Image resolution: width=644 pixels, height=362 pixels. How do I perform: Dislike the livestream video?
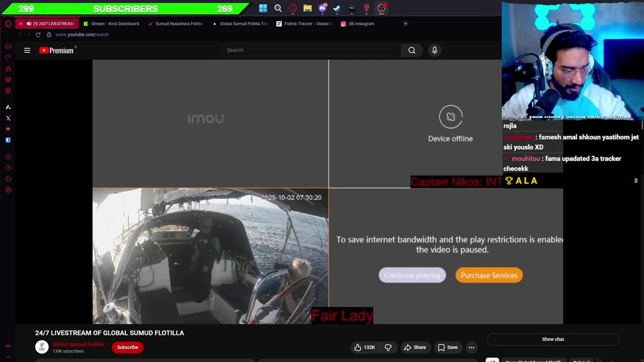[x=388, y=347]
